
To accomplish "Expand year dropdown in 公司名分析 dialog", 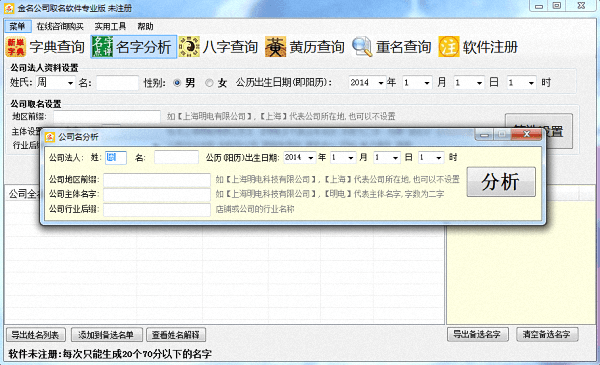I will [x=311, y=158].
